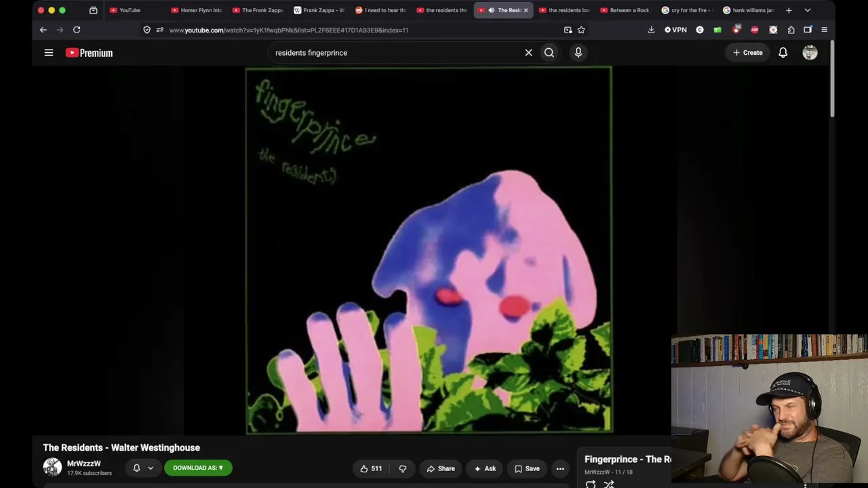
Task: Open the extensions puzzle menu
Action: click(x=791, y=30)
